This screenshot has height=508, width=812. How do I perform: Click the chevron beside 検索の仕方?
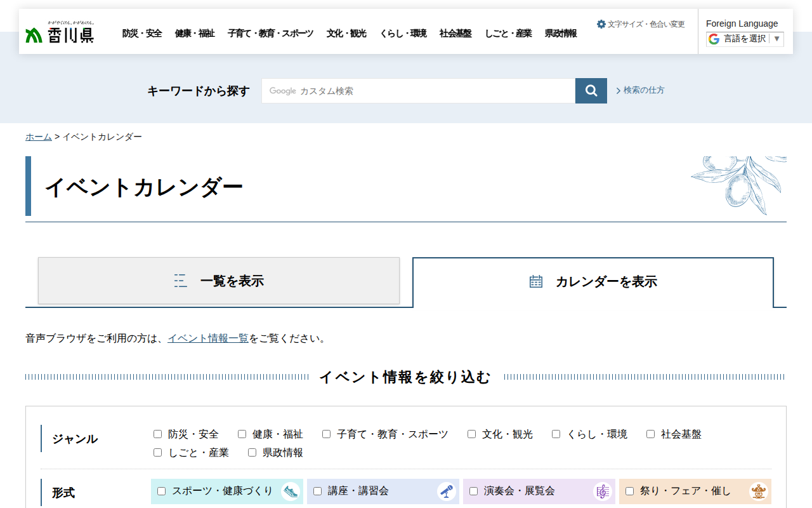[x=619, y=91]
